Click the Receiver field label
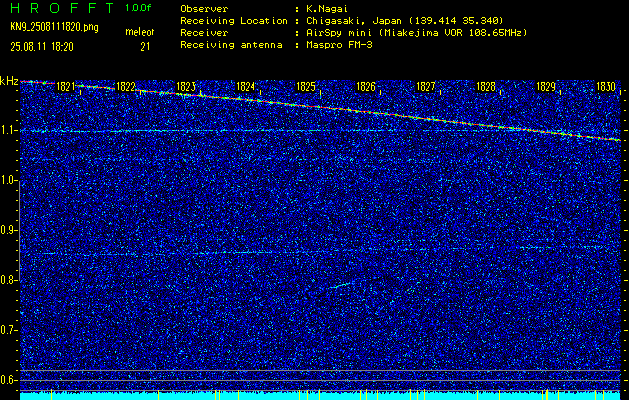 204,32
